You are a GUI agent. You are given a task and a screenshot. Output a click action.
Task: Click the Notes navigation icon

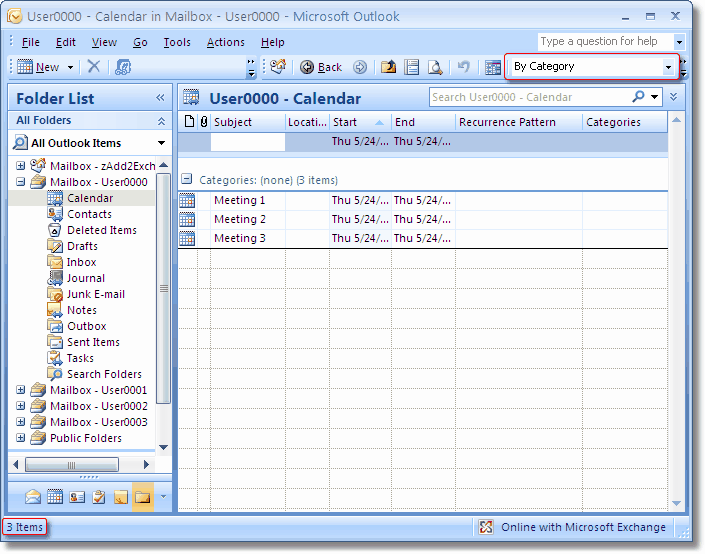pyautogui.click(x=120, y=497)
